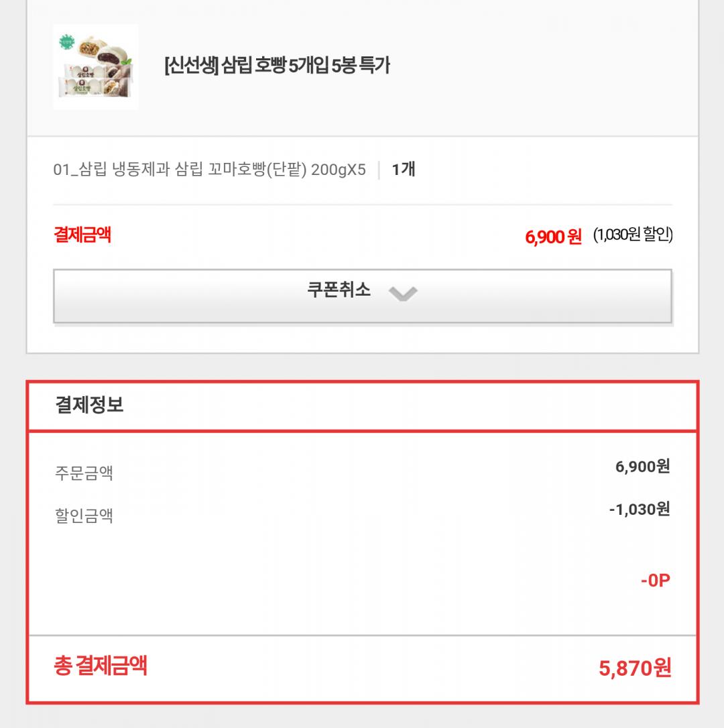Select the 결제정보 section header
The width and height of the screenshot is (724, 728).
89,405
